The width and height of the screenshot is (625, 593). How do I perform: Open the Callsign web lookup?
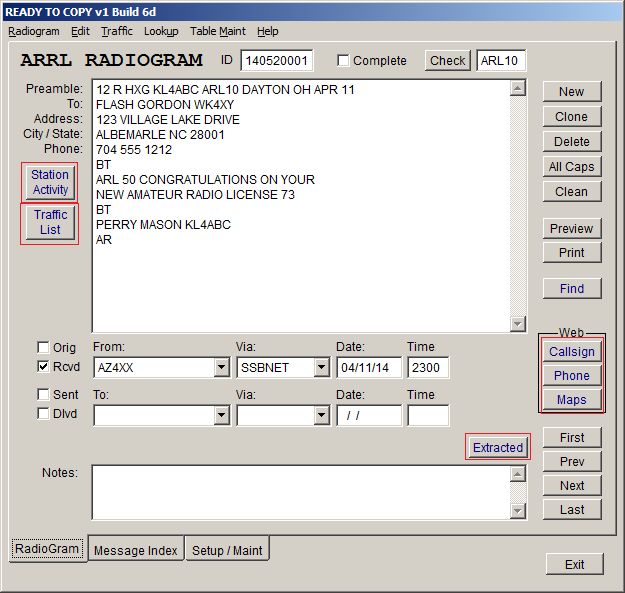click(x=572, y=351)
